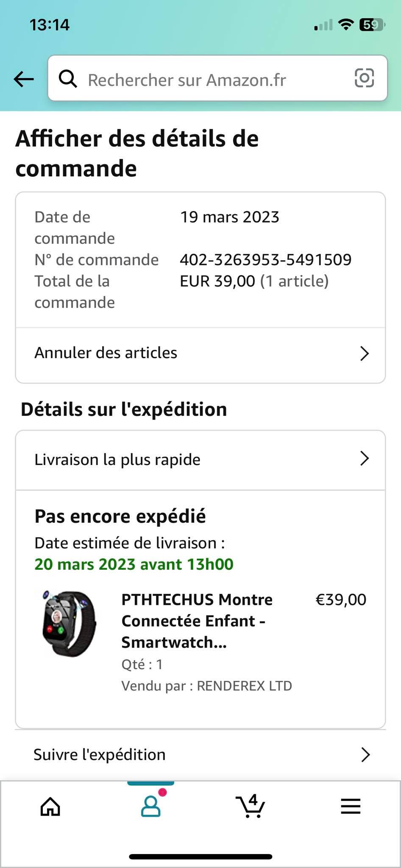The height and width of the screenshot is (868, 401).
Task: Tap the order number 402-3263953-5491509
Action: tap(265, 260)
